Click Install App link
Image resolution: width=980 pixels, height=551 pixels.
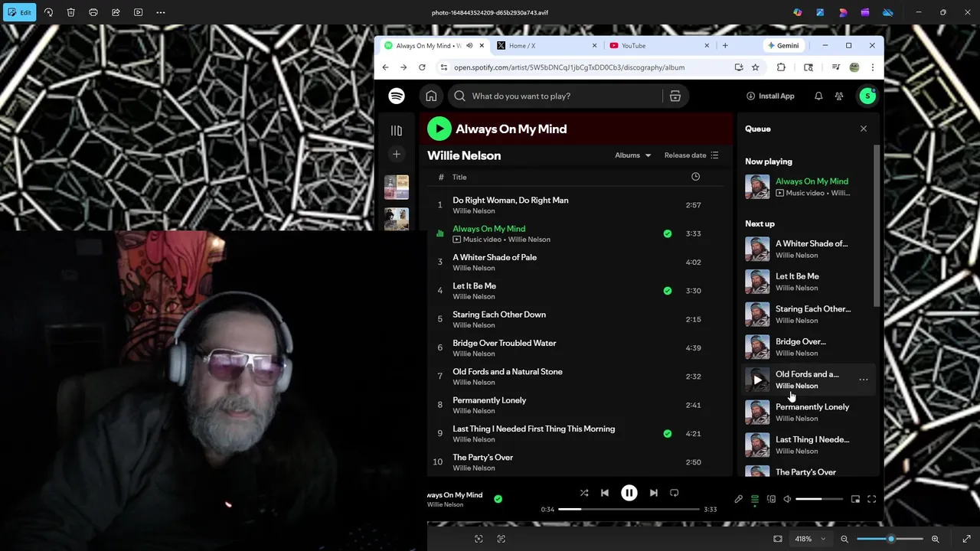click(770, 96)
